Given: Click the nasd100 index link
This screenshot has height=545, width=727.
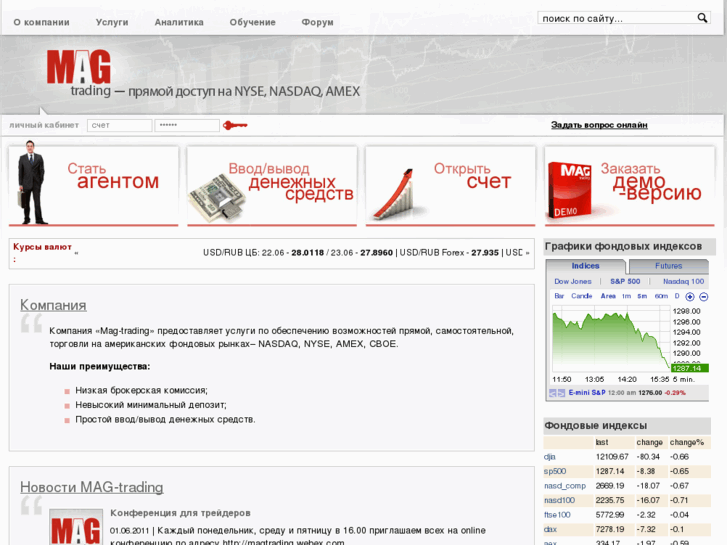Looking at the screenshot, I should (x=559, y=500).
